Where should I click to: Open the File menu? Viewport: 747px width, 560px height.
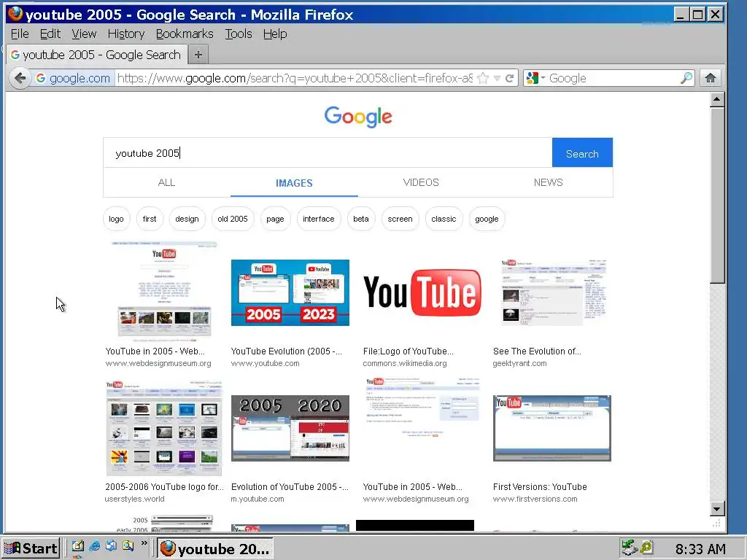20,34
